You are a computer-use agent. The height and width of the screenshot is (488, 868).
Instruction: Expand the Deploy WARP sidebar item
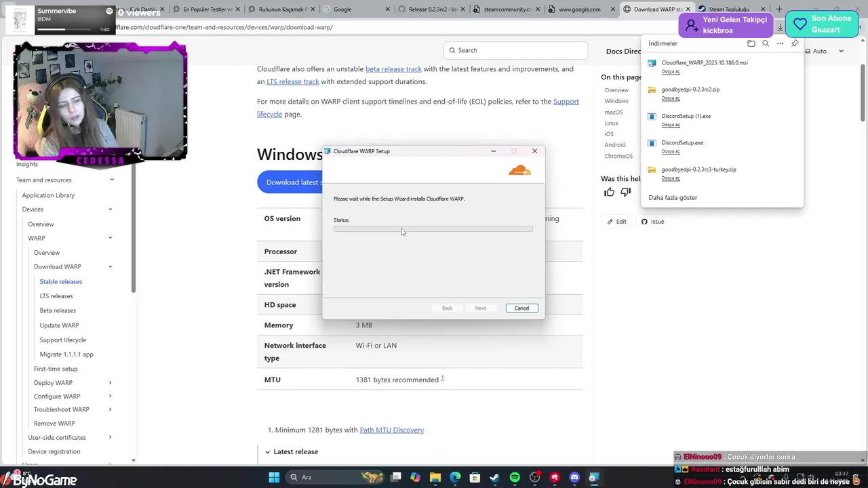110,383
